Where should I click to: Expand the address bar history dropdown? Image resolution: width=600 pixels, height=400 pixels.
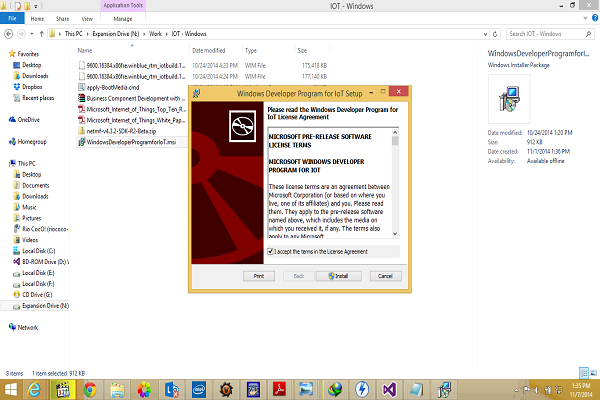point(485,34)
